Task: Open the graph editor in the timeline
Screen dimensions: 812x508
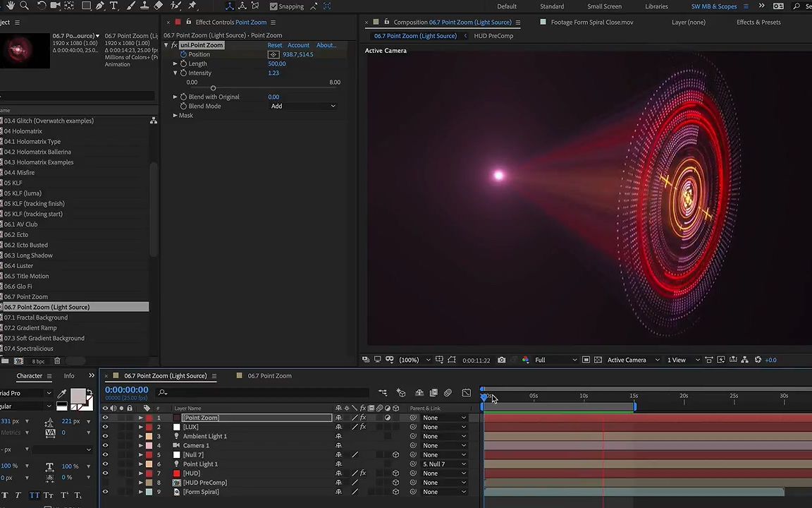Action: 466,393
